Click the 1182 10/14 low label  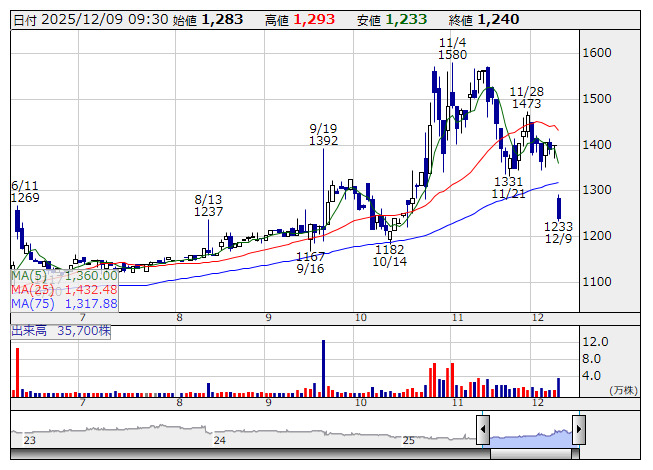point(389,256)
